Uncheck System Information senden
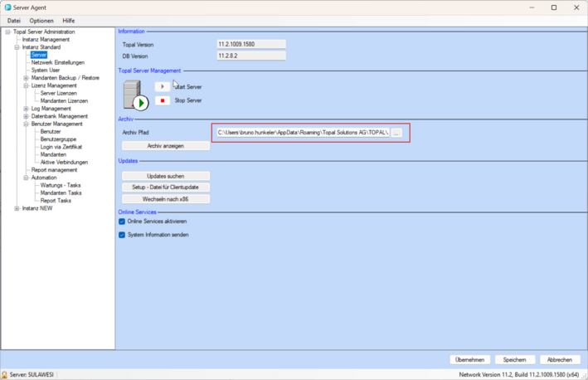588x380 pixels. click(122, 235)
